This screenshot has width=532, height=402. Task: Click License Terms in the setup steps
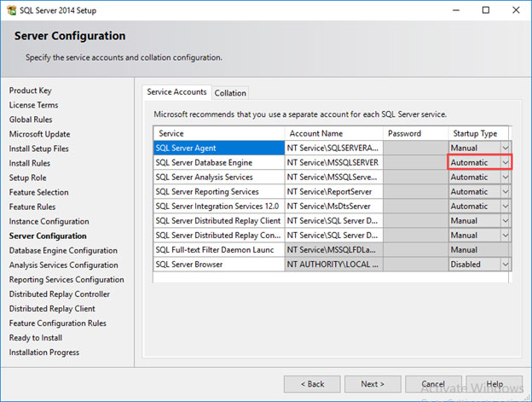pos(33,105)
